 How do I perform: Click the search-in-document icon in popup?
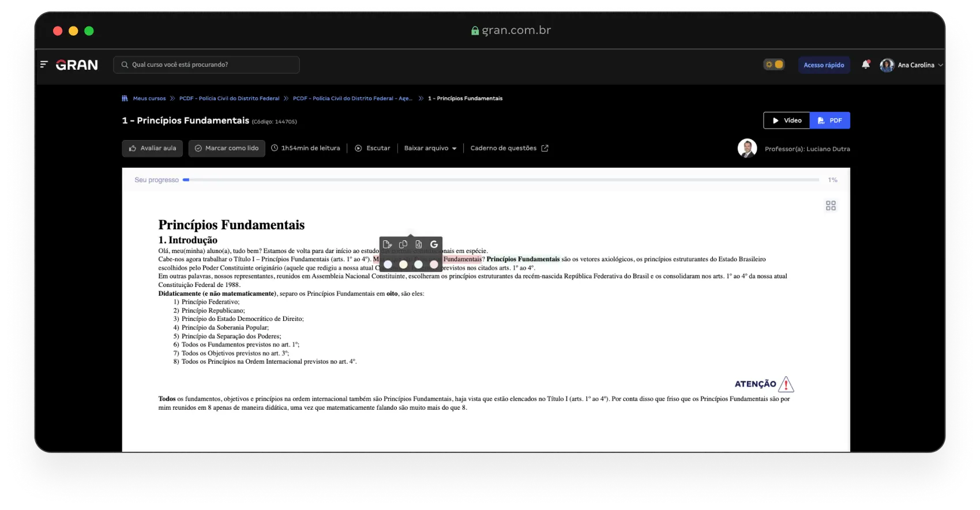tap(419, 244)
